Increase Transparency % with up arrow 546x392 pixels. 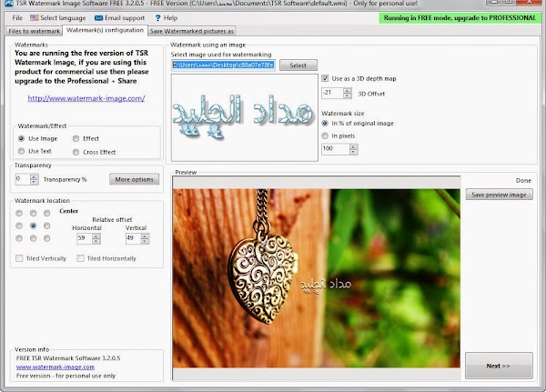(34, 176)
